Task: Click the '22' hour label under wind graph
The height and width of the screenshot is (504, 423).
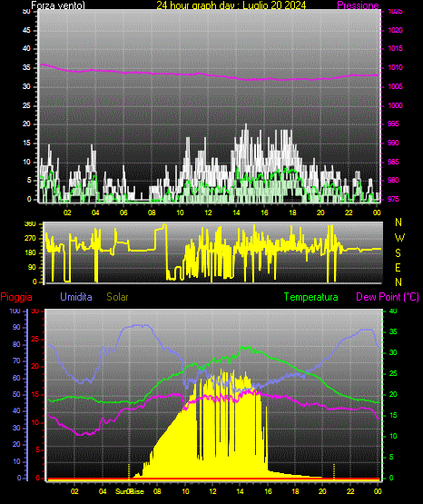Action: pos(349,212)
